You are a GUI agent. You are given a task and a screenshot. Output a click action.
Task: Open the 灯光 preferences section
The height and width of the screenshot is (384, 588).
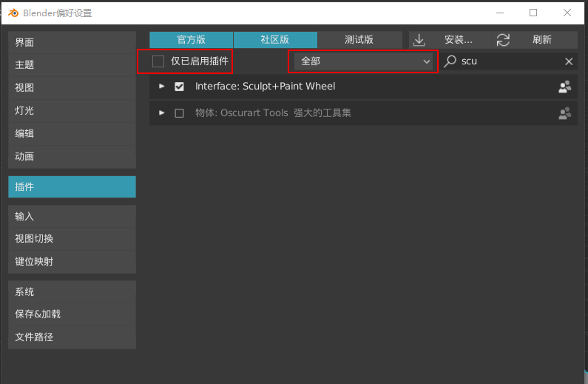click(72, 111)
